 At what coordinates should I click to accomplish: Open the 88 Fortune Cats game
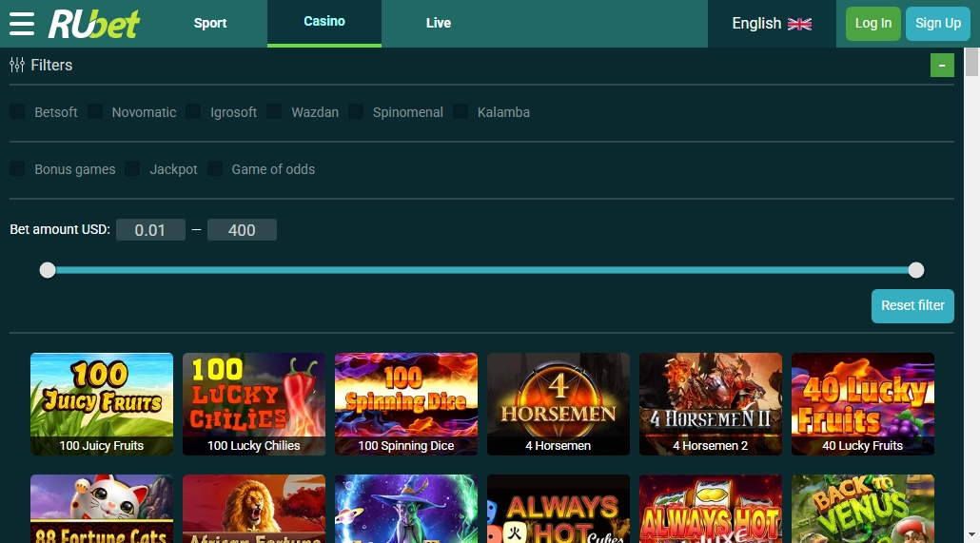tap(102, 509)
